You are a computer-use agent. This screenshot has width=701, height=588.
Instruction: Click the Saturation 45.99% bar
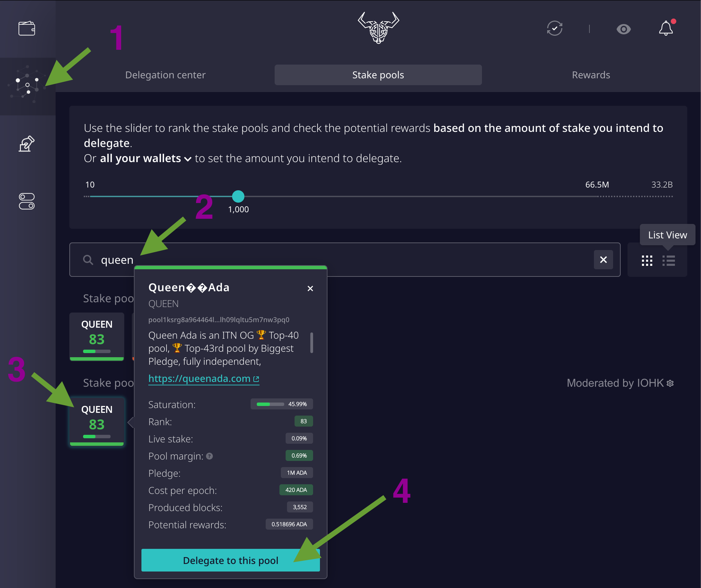click(x=281, y=404)
